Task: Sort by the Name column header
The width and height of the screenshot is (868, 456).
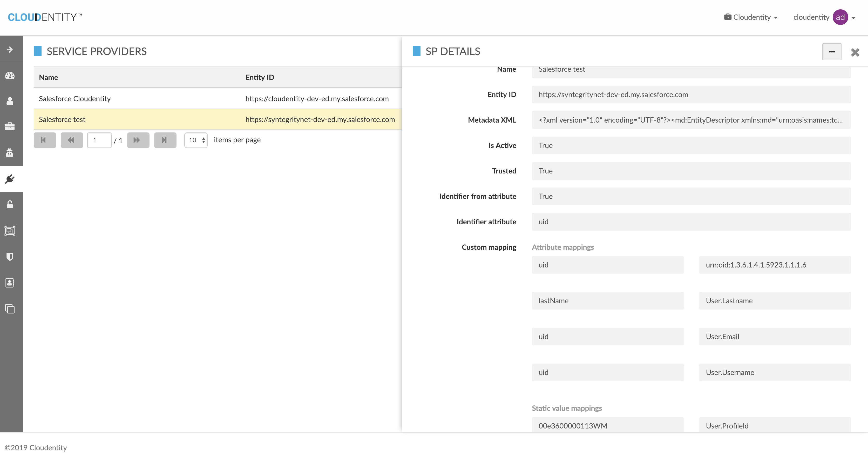Action: click(49, 77)
